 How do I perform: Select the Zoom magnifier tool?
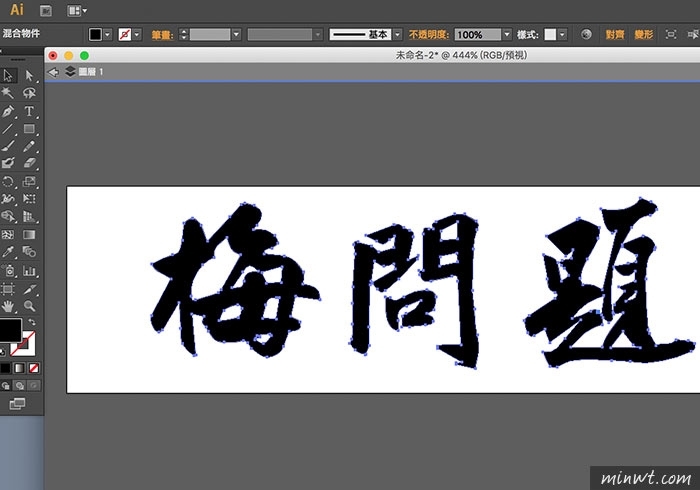(x=30, y=305)
